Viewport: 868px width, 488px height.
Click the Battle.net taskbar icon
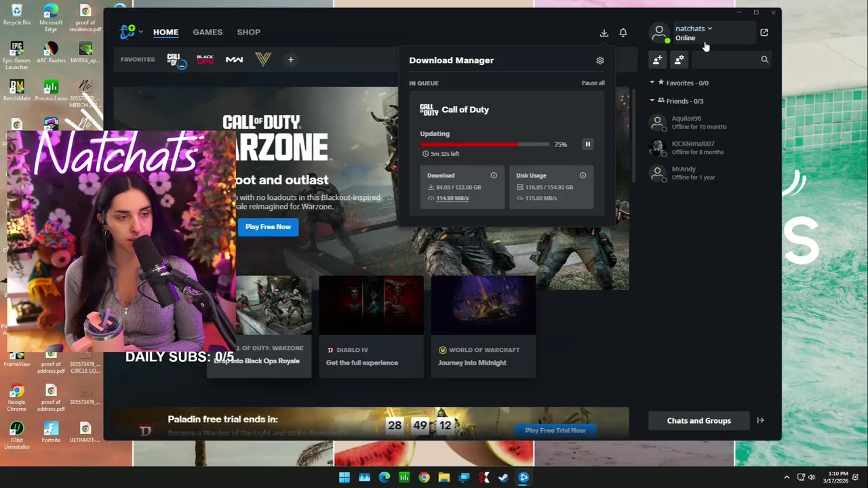(x=524, y=477)
